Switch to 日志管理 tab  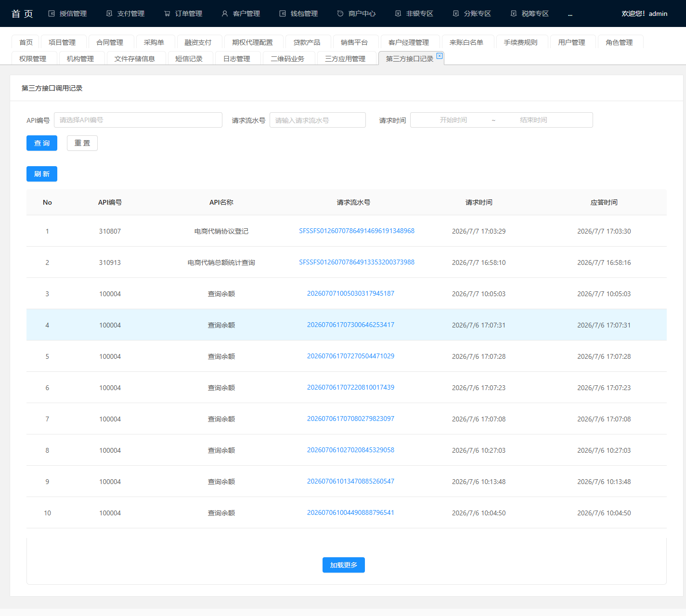coord(237,59)
